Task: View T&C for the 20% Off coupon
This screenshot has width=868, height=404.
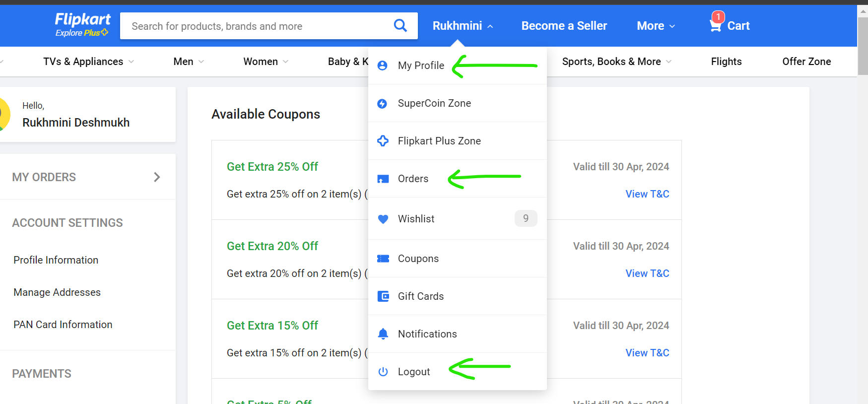Action: coord(647,273)
